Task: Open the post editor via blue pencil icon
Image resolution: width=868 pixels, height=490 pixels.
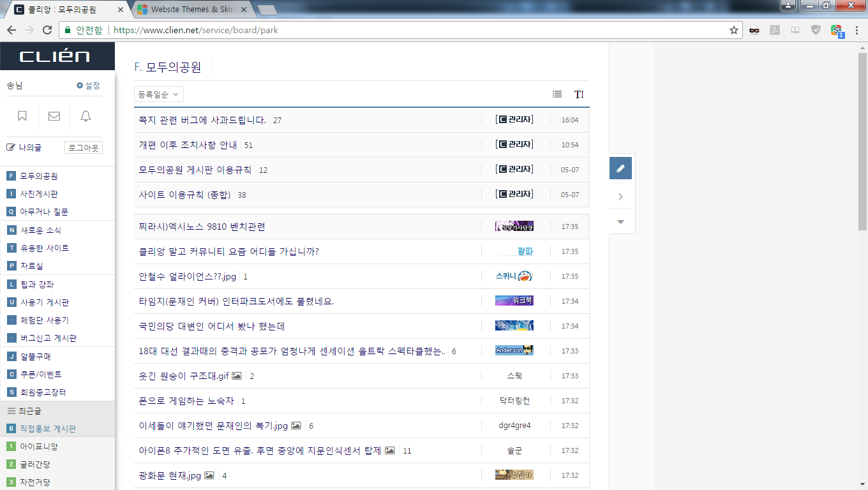Action: (620, 168)
